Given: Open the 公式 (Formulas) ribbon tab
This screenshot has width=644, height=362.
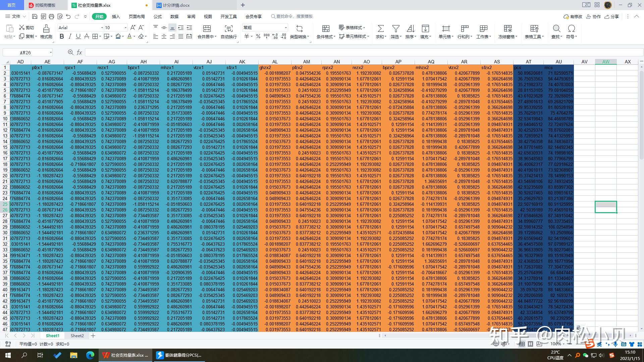Looking at the screenshot, I should click(158, 16).
